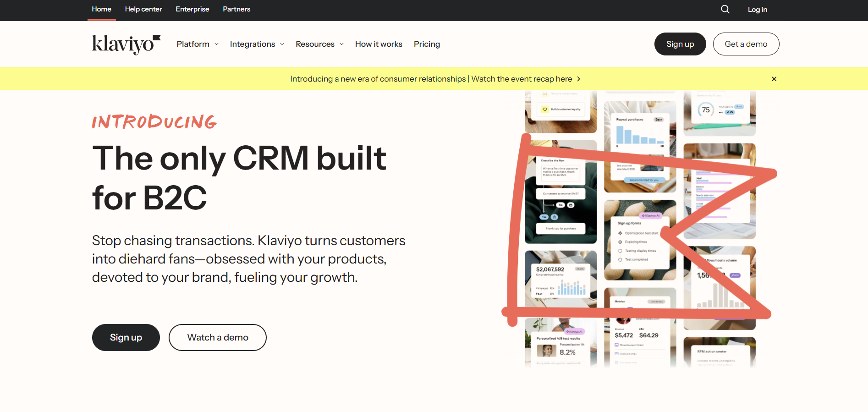Go to the Pricing page
The width and height of the screenshot is (868, 412).
pyautogui.click(x=427, y=44)
